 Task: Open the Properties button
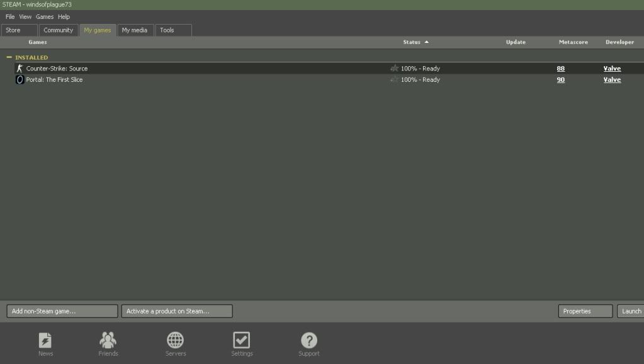pyautogui.click(x=585, y=311)
